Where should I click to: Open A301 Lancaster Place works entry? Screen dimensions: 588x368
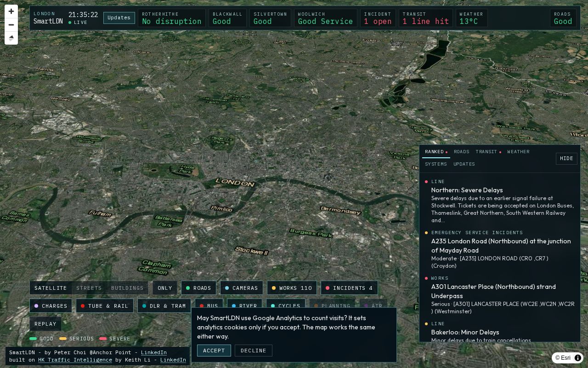[x=500, y=295]
